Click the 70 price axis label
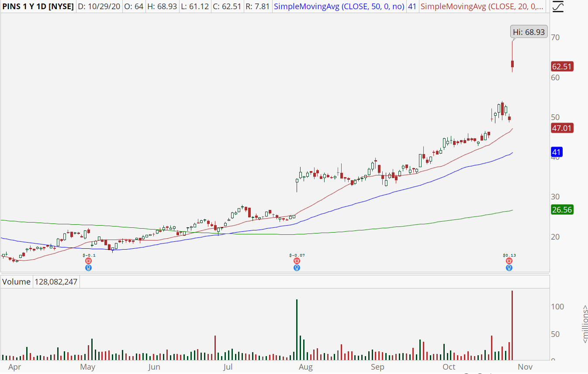Viewport: 588px width, 374px height. tap(555, 38)
